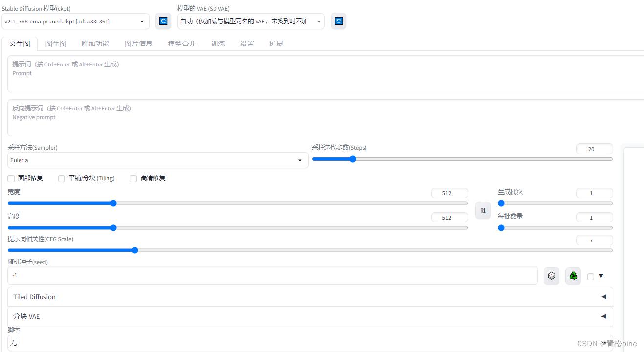
Task: Click the CFG Scale slider handle
Action: coord(135,250)
